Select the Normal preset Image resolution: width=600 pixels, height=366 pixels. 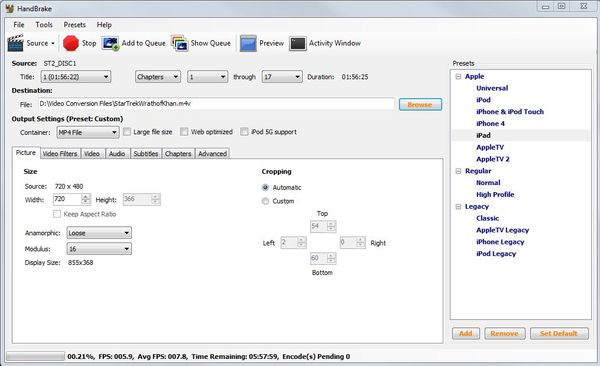tap(488, 183)
